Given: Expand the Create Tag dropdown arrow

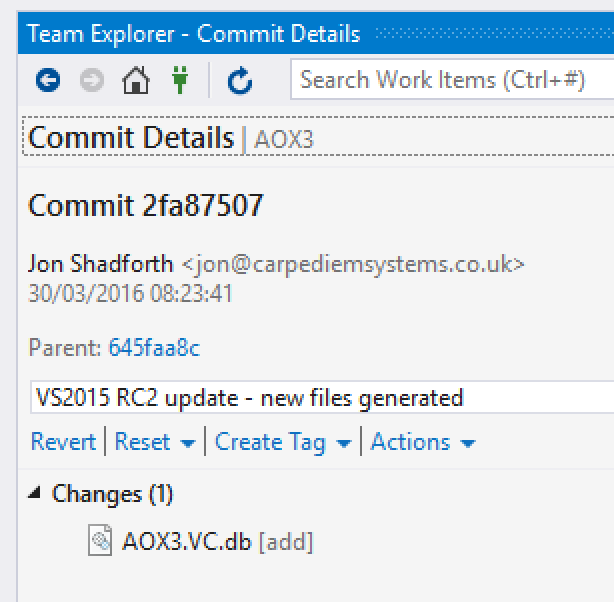Looking at the screenshot, I should [x=344, y=444].
